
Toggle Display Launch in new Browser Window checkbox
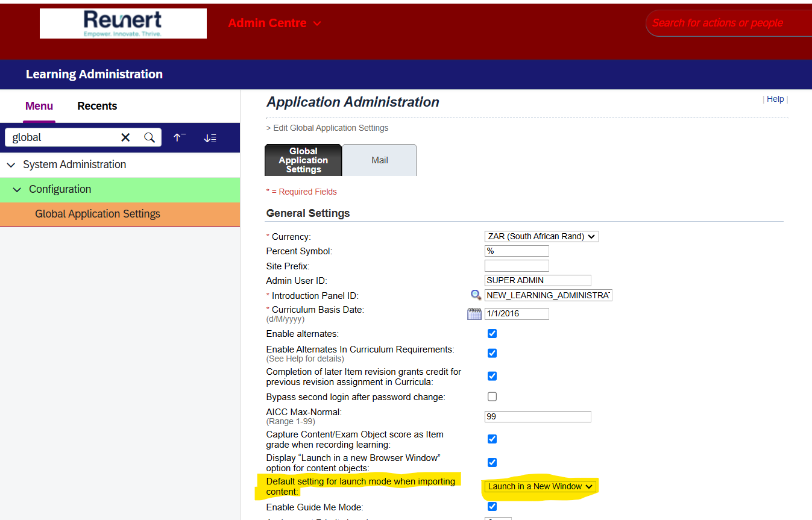(x=492, y=462)
